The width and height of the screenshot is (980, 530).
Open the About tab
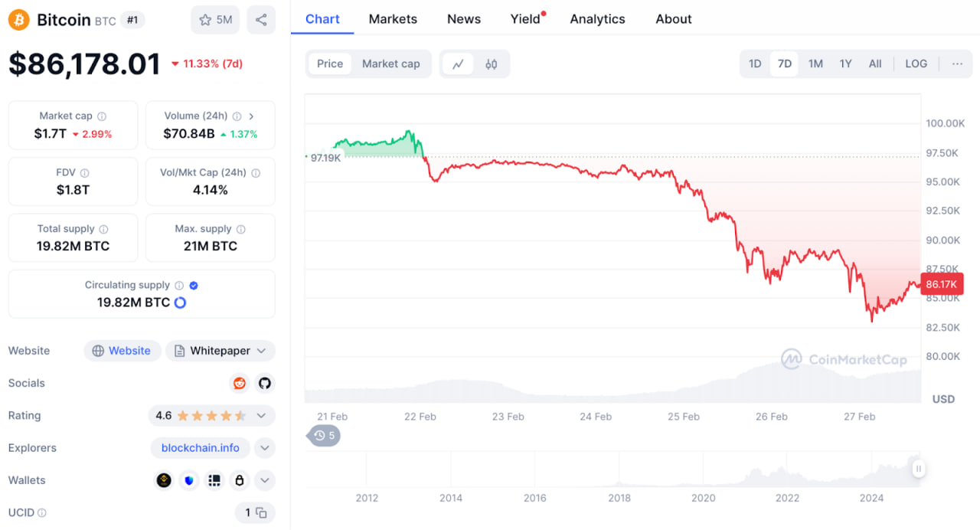click(x=674, y=19)
